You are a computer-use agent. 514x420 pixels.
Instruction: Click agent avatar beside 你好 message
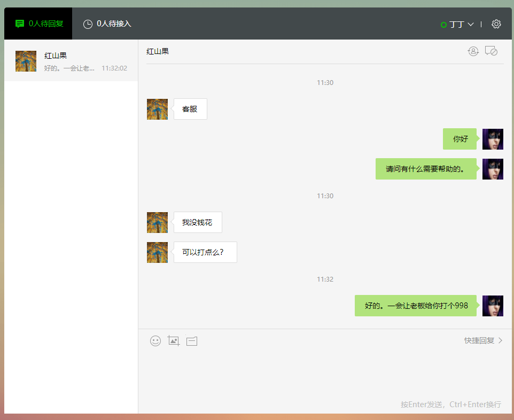click(x=493, y=139)
